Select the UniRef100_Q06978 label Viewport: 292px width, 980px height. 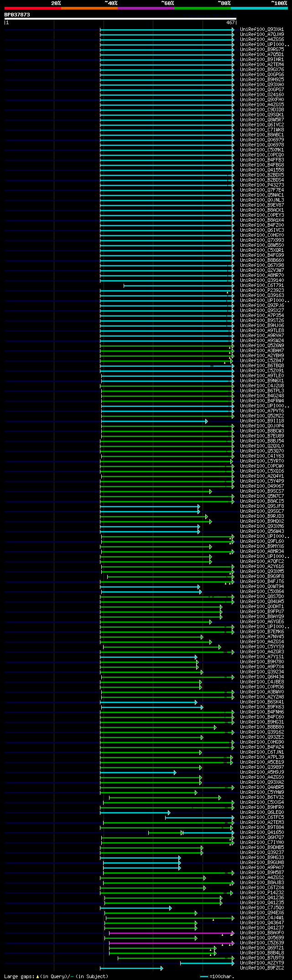click(262, 145)
